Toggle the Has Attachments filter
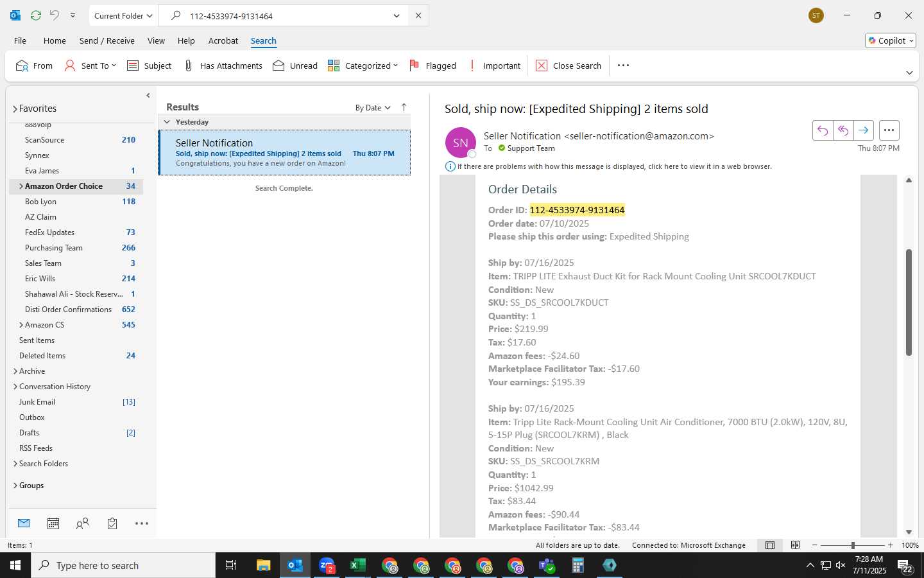The image size is (924, 578). [x=223, y=66]
